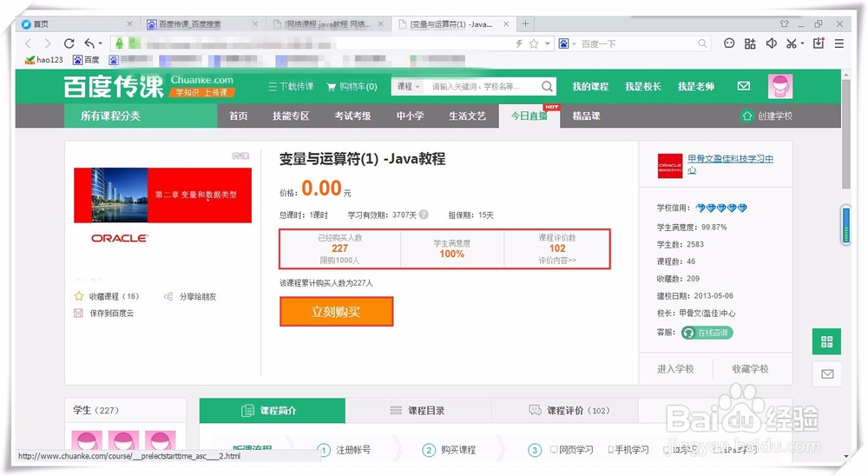Click the site search magnifier icon
868x476 pixels.
click(x=547, y=87)
